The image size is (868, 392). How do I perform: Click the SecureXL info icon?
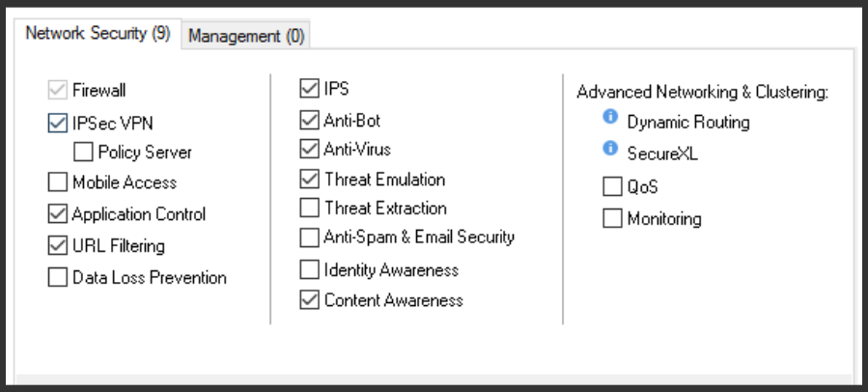(610, 150)
